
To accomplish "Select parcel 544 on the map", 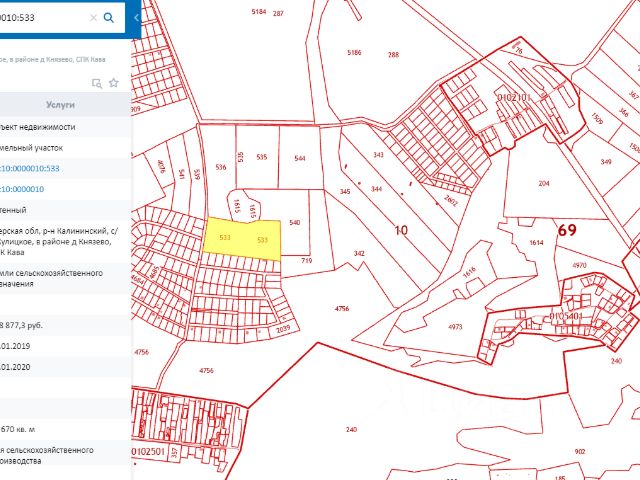I will tap(300, 158).
